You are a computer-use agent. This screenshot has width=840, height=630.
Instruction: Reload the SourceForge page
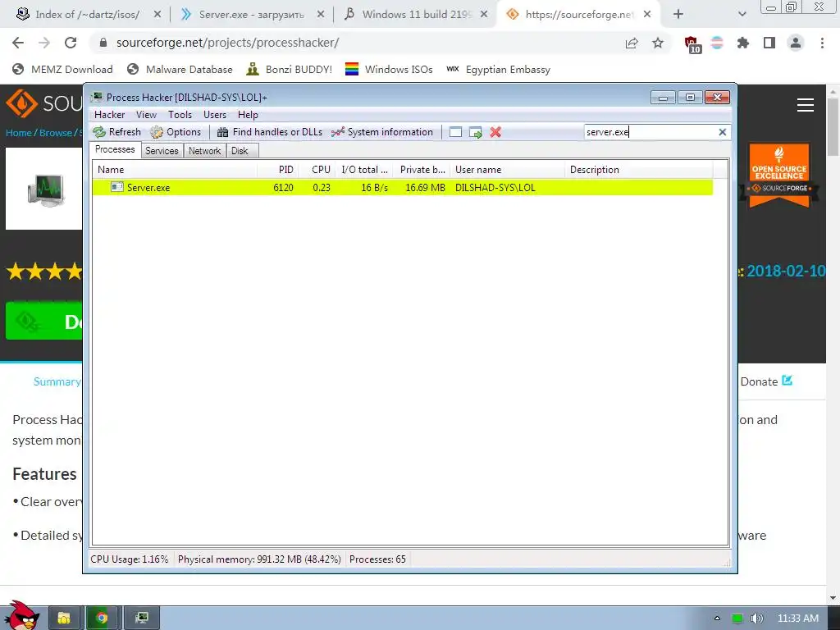pos(71,43)
